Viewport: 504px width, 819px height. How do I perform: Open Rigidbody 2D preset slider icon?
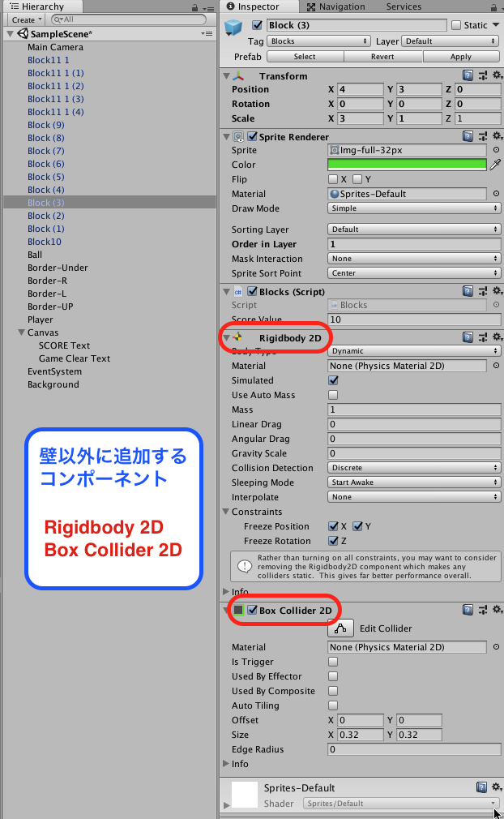pos(483,337)
